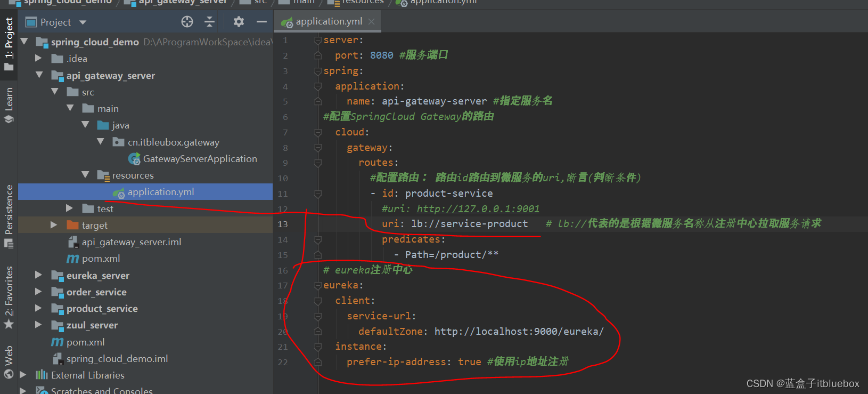The width and height of the screenshot is (868, 394).
Task: Click the Collapse All icon in Project panel
Action: point(209,22)
